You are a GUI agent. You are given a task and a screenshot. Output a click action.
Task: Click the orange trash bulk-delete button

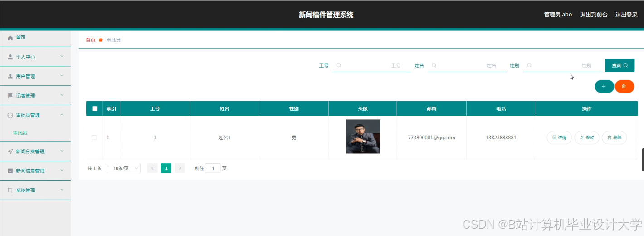click(624, 86)
